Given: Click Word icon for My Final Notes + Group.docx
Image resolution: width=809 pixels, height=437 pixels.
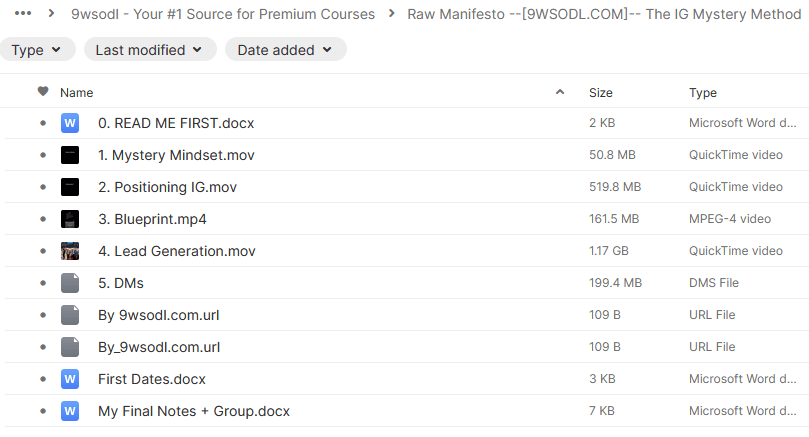Looking at the screenshot, I should click(69, 411).
